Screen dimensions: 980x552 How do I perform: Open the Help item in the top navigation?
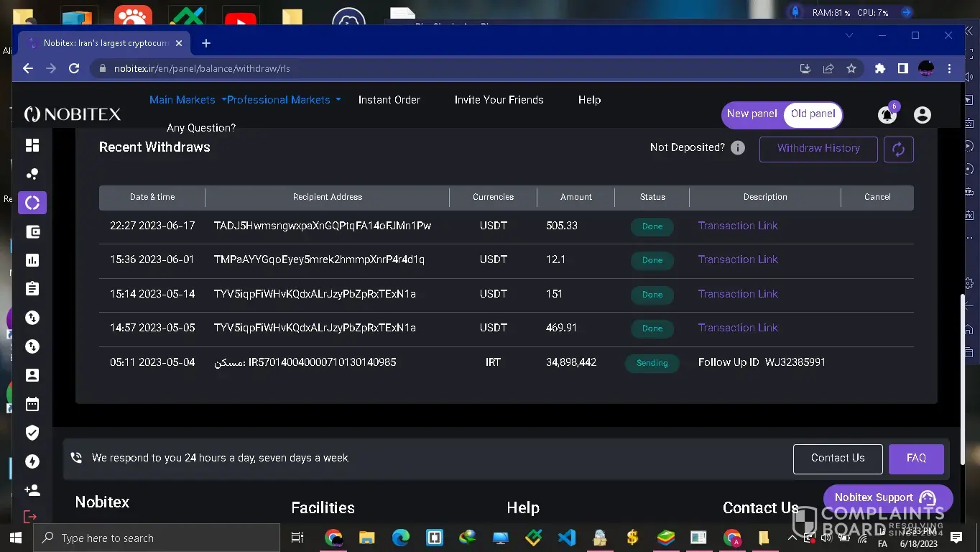(589, 100)
